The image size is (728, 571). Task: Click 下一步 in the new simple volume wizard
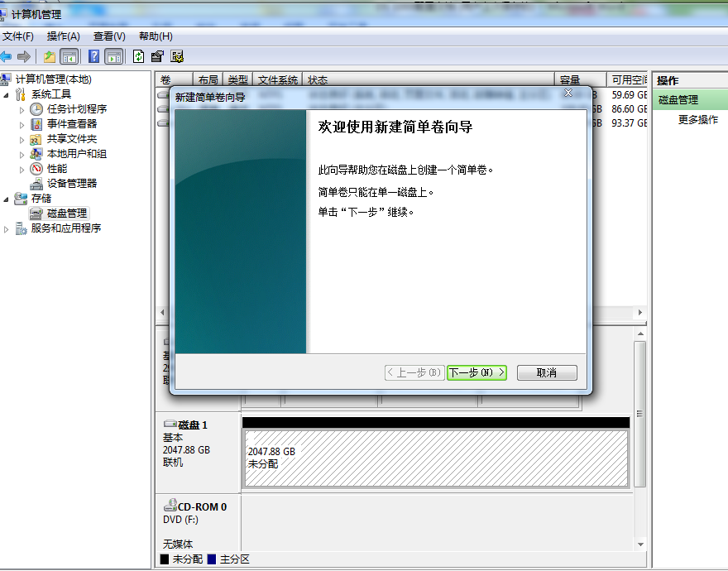[x=477, y=372]
